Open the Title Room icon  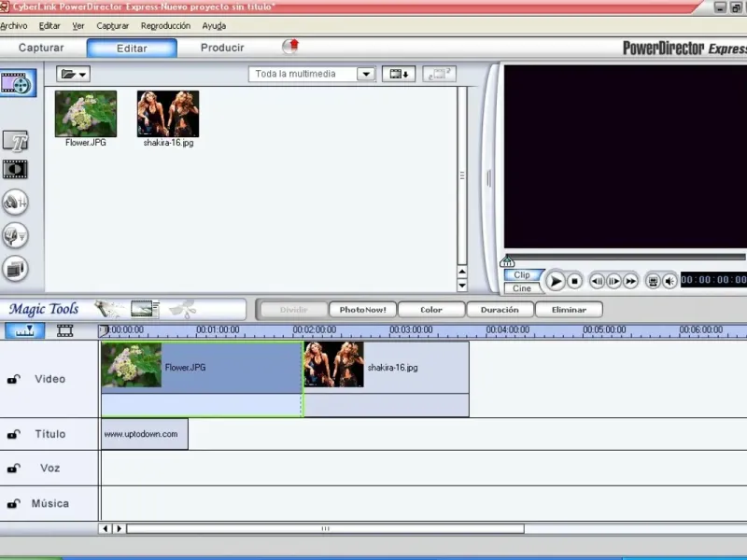(15, 141)
